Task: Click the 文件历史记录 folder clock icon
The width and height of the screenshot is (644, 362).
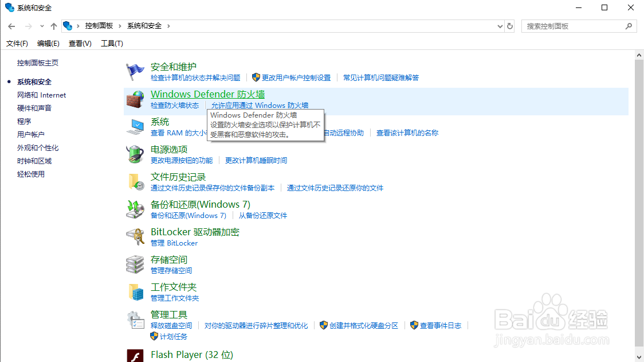Action: [x=136, y=182]
